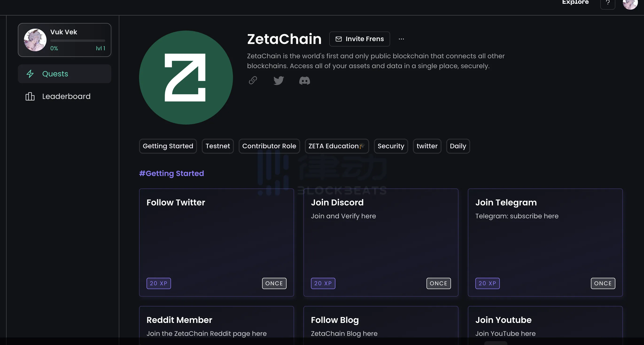The width and height of the screenshot is (644, 345).
Task: Switch to the Testnet tab
Action: tap(217, 146)
